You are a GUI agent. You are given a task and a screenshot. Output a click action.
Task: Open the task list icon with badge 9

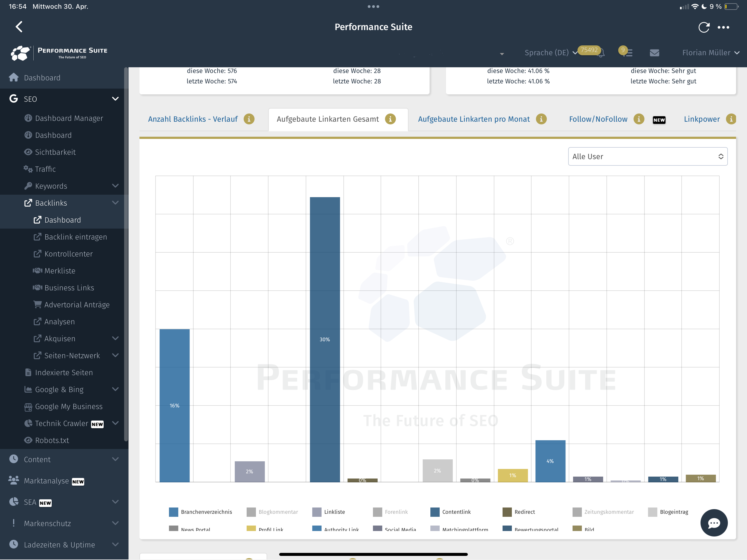click(x=628, y=53)
